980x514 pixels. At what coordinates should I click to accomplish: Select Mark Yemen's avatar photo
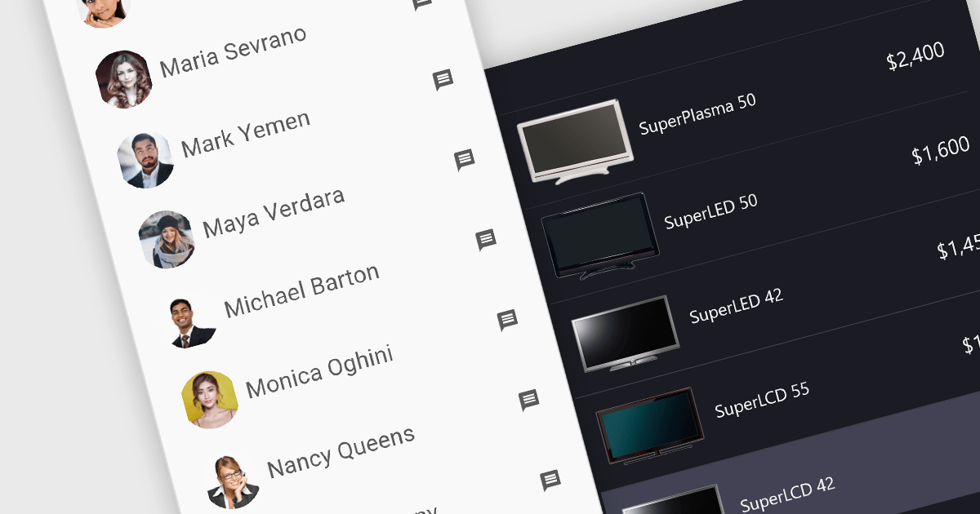[x=145, y=159]
